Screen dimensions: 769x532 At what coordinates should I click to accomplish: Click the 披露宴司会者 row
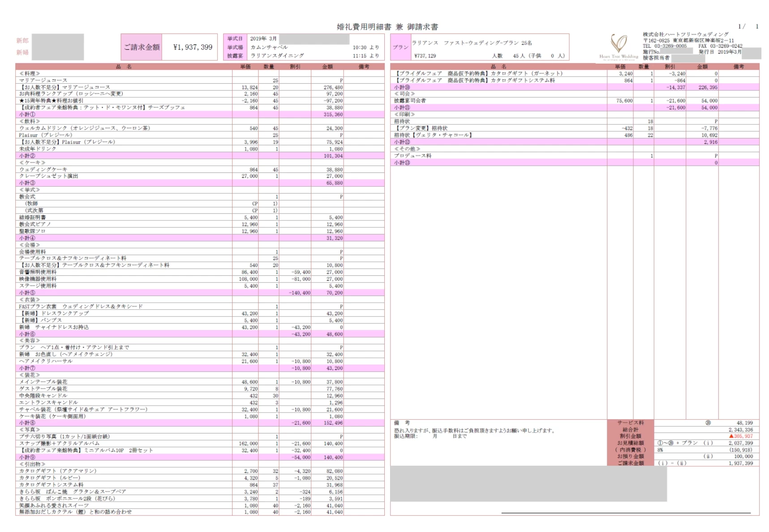tap(575, 101)
